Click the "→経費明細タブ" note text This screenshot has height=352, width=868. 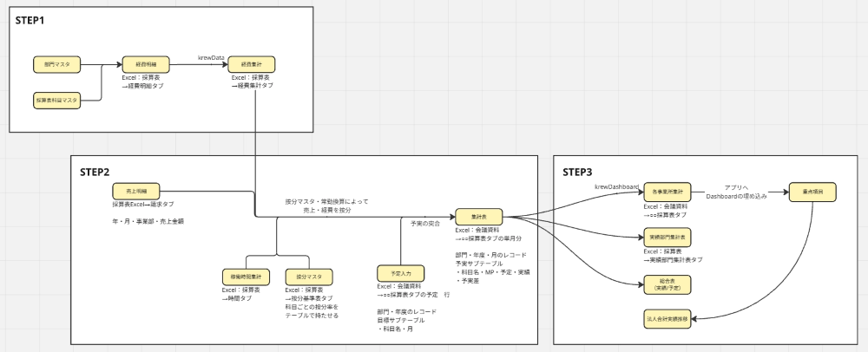click(x=143, y=86)
